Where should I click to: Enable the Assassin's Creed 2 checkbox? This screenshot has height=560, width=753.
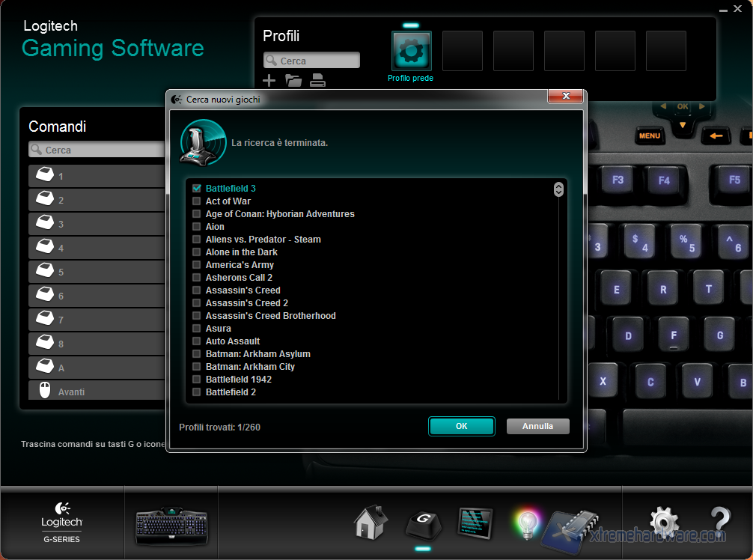197,303
